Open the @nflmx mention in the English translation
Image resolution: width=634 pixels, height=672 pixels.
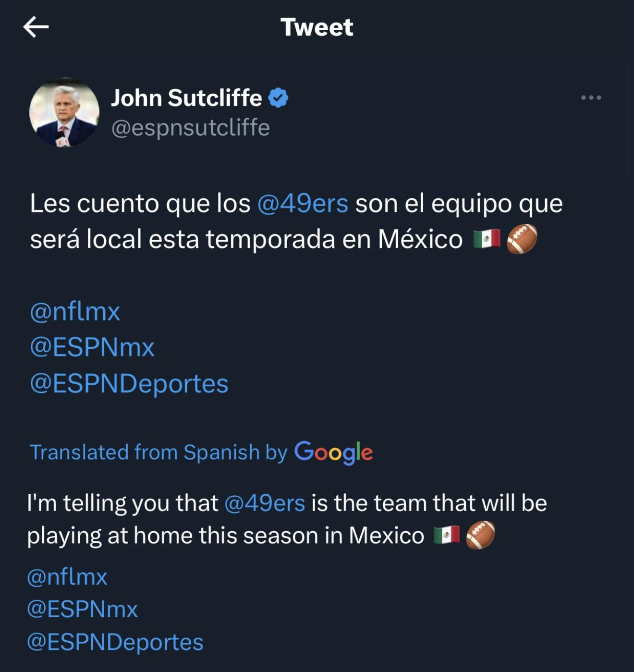[x=67, y=576]
